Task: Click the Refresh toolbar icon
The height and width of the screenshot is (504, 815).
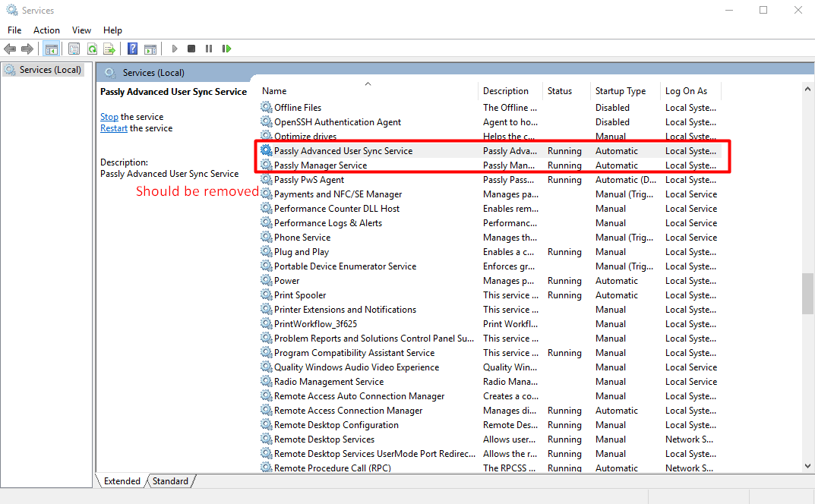Action: pos(92,49)
